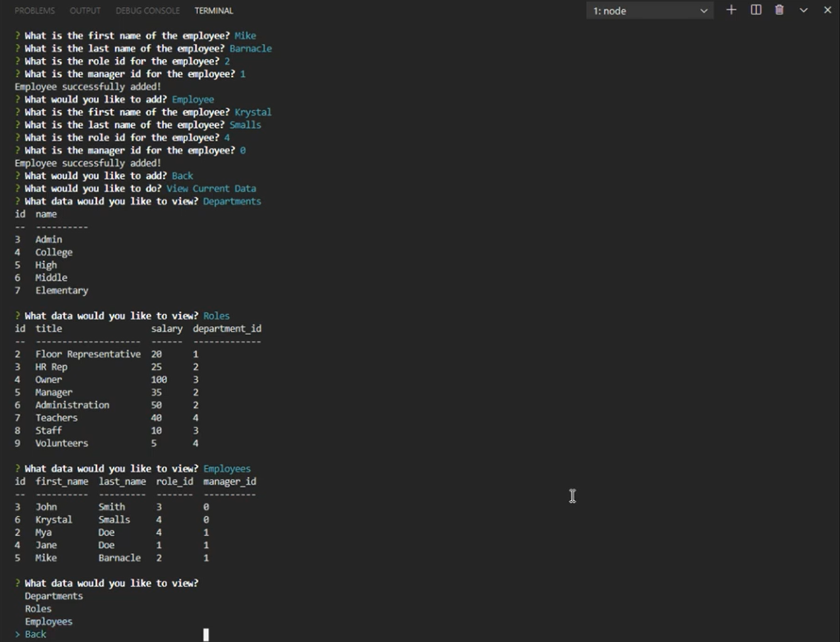Open the DEBUG CONSOLE tab
Screen dimensions: 840x642
147,11
